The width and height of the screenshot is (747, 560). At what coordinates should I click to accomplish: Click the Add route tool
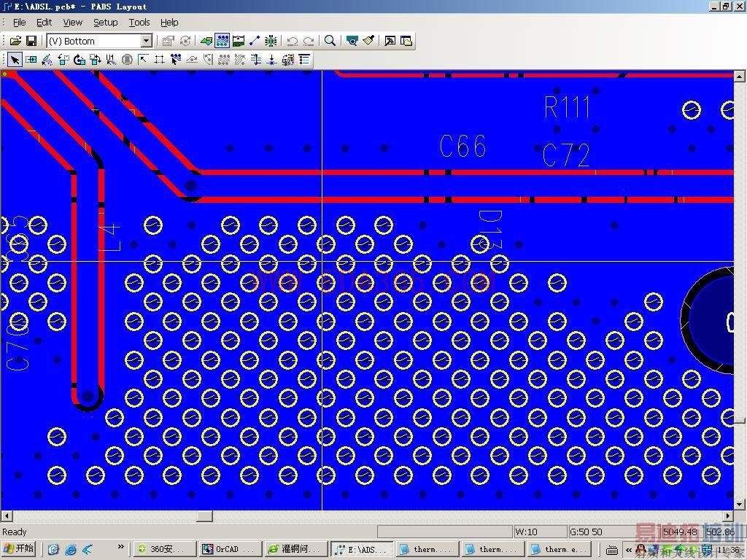[175, 60]
